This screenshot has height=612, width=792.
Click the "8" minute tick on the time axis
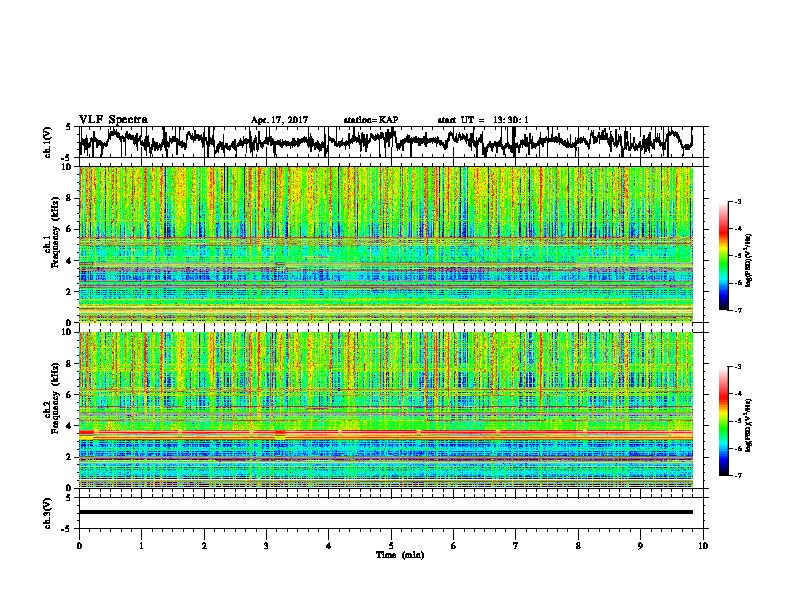[578, 546]
